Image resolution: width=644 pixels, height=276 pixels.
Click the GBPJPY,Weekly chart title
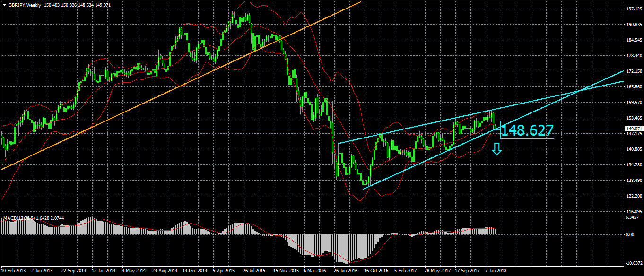pyautogui.click(x=25, y=5)
